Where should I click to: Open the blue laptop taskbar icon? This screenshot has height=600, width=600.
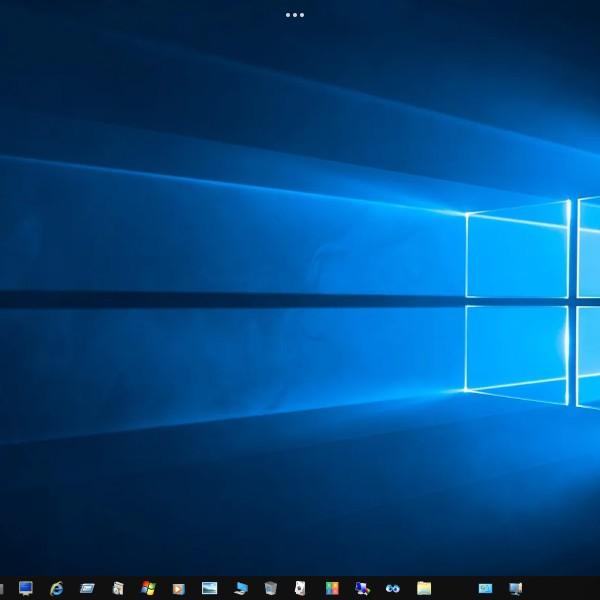point(240,588)
